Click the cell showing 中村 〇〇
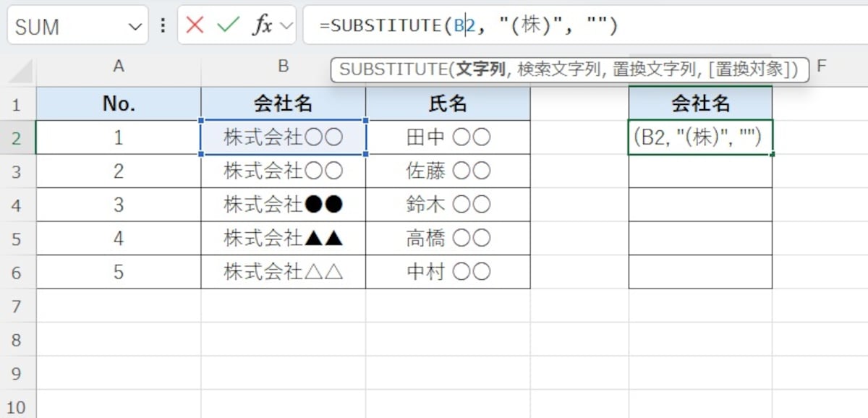The height and width of the screenshot is (418, 868). click(448, 271)
